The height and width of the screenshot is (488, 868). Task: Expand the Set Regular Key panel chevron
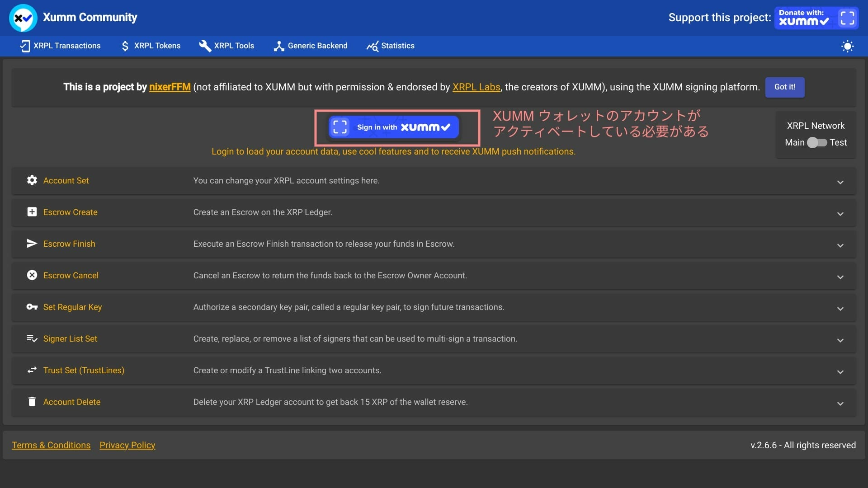[840, 309]
